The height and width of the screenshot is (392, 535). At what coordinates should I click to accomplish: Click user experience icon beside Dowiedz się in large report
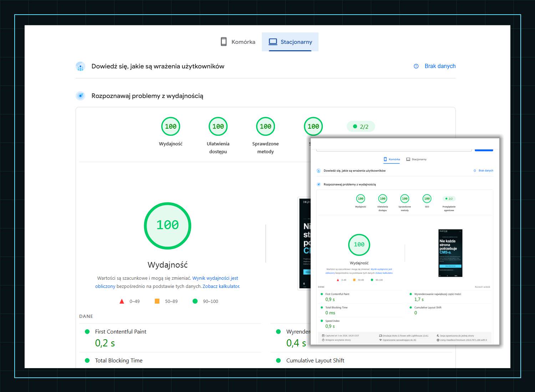[x=80, y=66]
